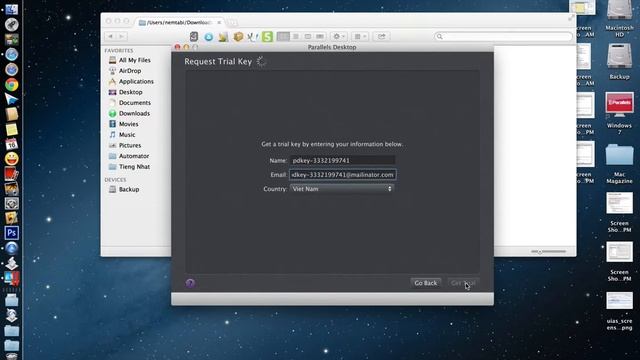Open the Finder gear action dropdown

[339, 36]
